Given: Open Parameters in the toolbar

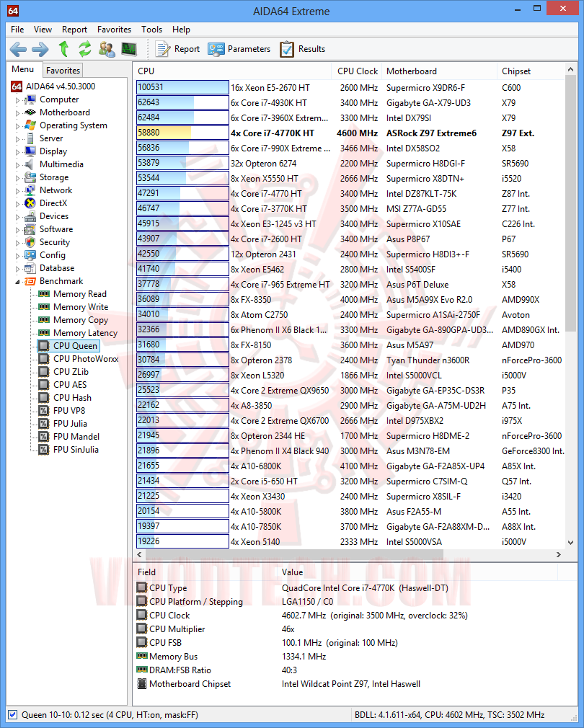Looking at the screenshot, I should pyautogui.click(x=239, y=49).
